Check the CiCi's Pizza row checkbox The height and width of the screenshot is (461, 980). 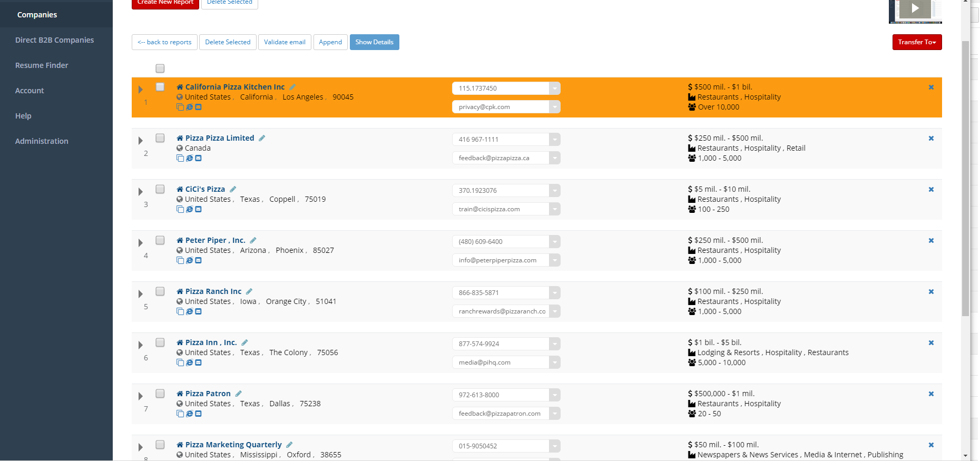point(160,189)
